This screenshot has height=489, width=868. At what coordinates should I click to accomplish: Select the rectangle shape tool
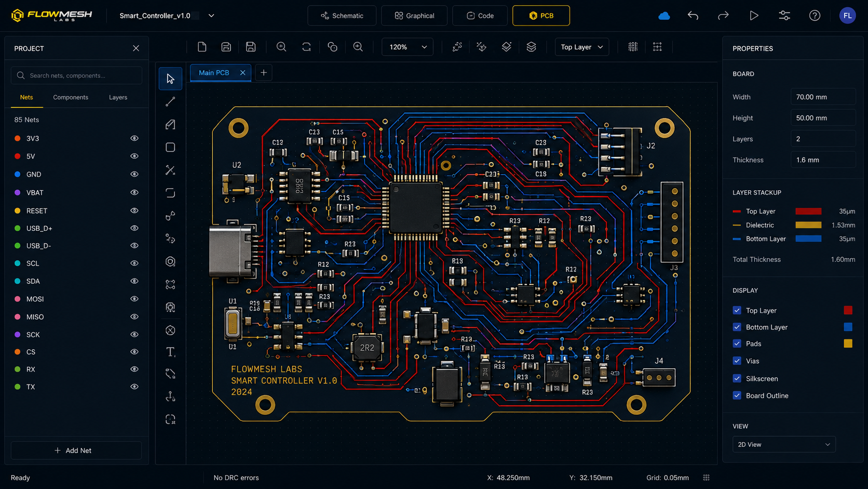(x=170, y=148)
